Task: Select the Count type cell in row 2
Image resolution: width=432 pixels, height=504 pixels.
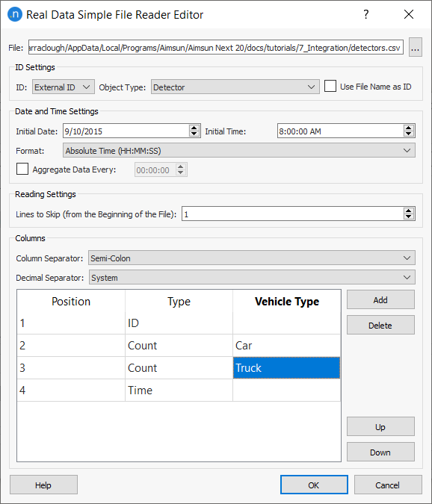Action: [x=179, y=346]
